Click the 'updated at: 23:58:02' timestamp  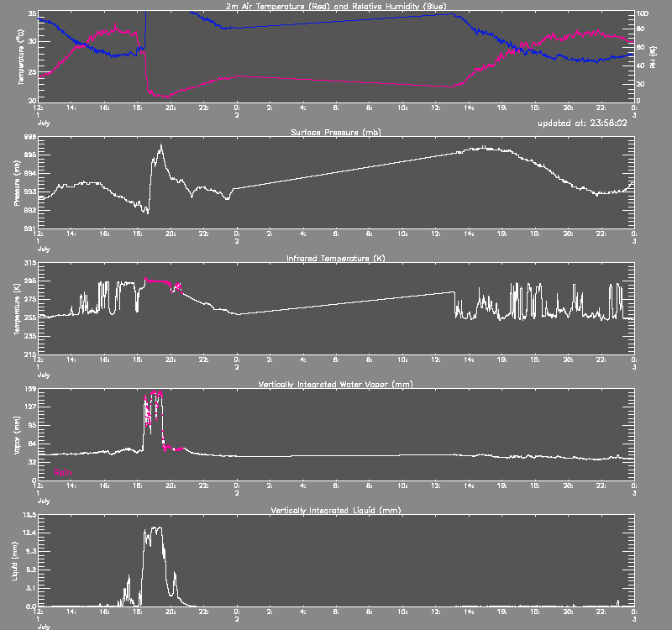pyautogui.click(x=582, y=123)
